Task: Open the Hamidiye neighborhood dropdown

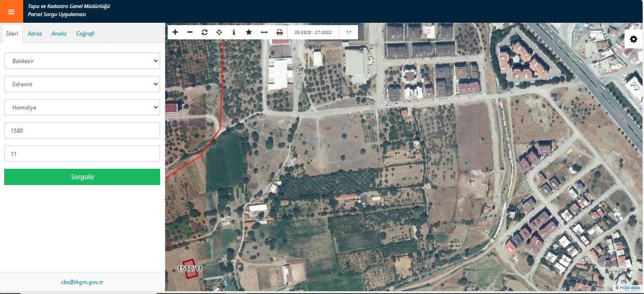Action: (82, 107)
